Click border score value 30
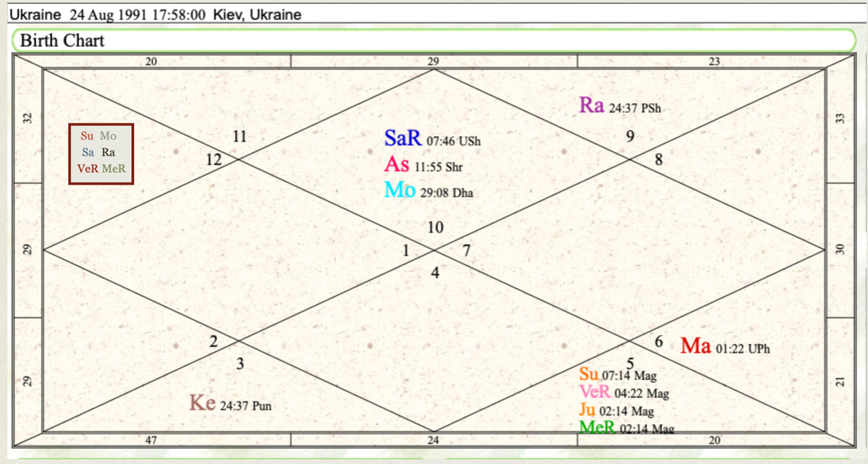 [841, 248]
